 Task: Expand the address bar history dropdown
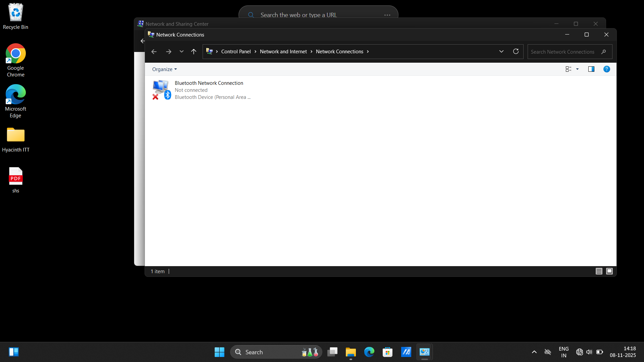pos(501,51)
